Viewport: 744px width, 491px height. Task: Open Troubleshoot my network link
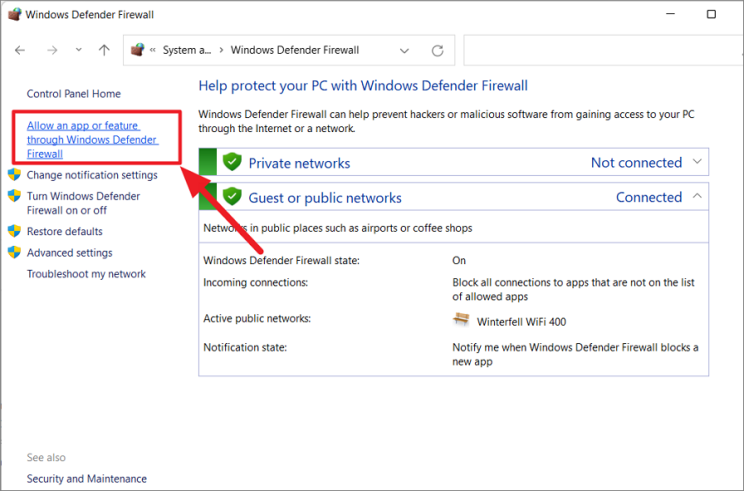86,274
